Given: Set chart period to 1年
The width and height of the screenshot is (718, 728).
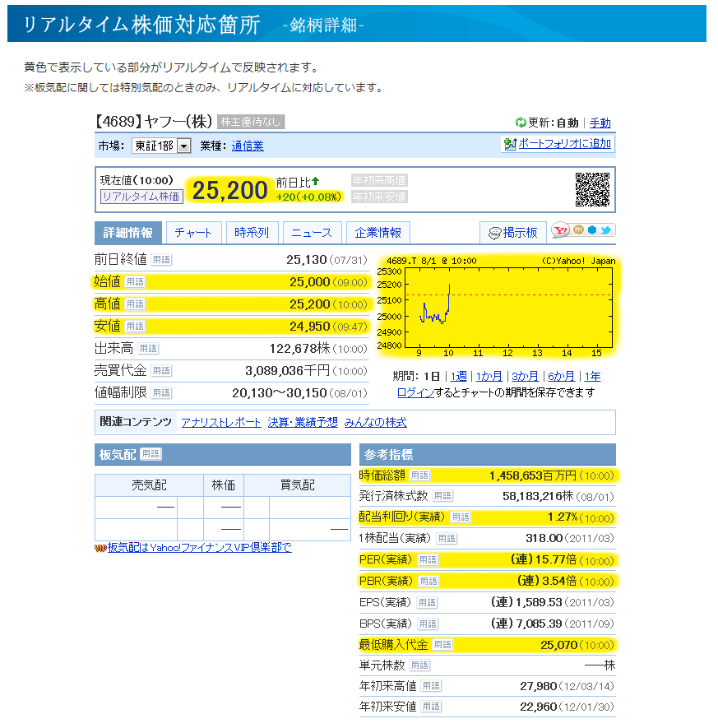Looking at the screenshot, I should coord(592,377).
